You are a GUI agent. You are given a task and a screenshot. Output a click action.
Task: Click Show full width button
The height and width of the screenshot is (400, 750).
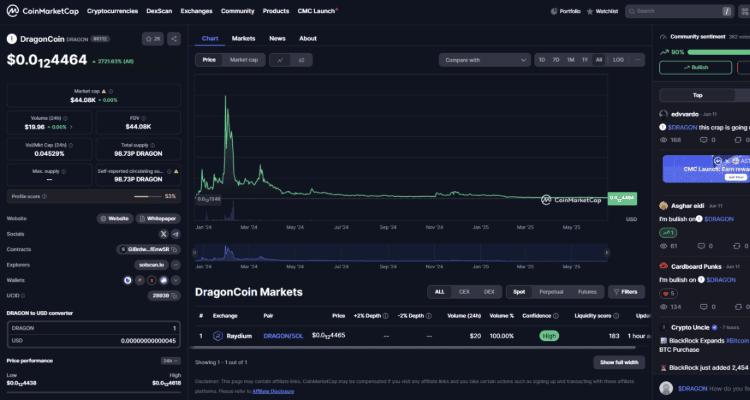[x=619, y=362]
